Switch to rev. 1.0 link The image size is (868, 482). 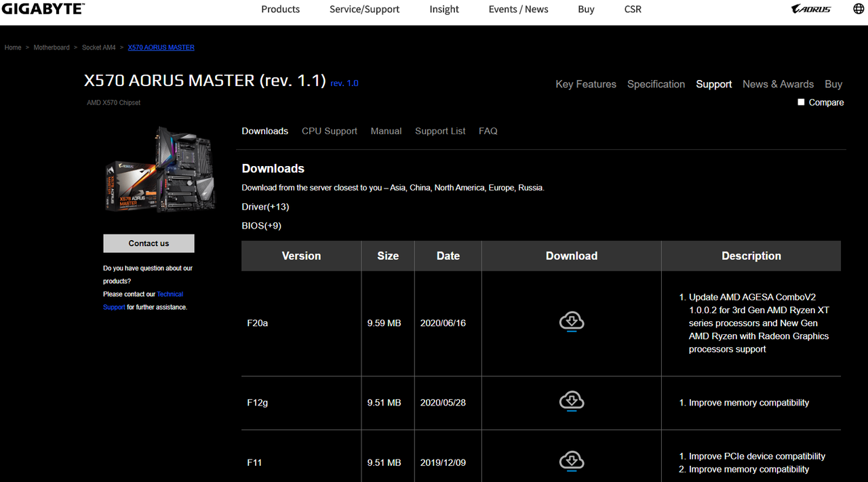[x=344, y=83]
